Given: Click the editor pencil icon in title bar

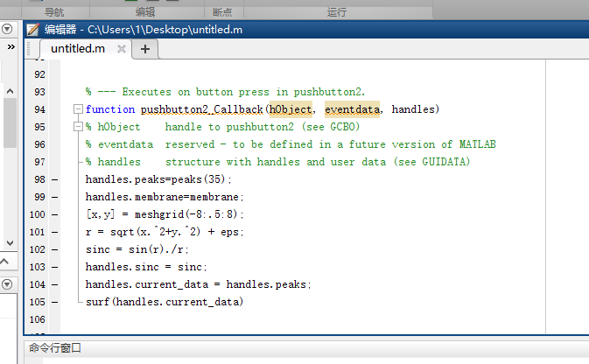Looking at the screenshot, I should point(32,29).
